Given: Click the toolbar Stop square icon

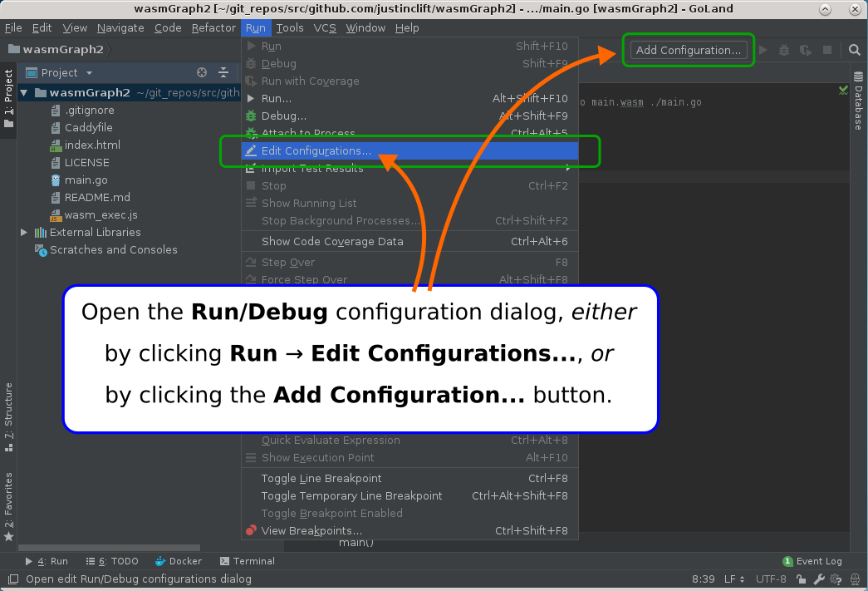Looking at the screenshot, I should 827,50.
